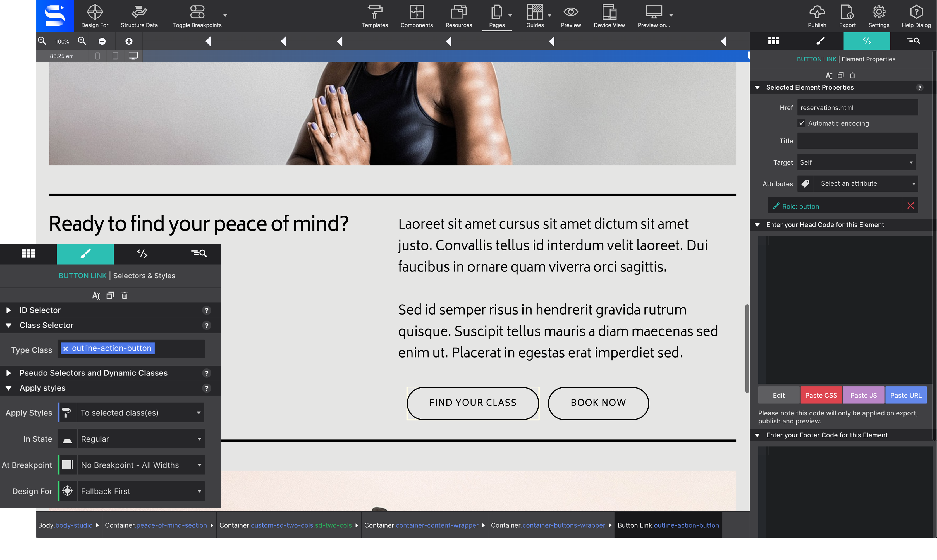The height and width of the screenshot is (560, 937).
Task: Collapse the Class Selector section
Action: [x=8, y=325]
